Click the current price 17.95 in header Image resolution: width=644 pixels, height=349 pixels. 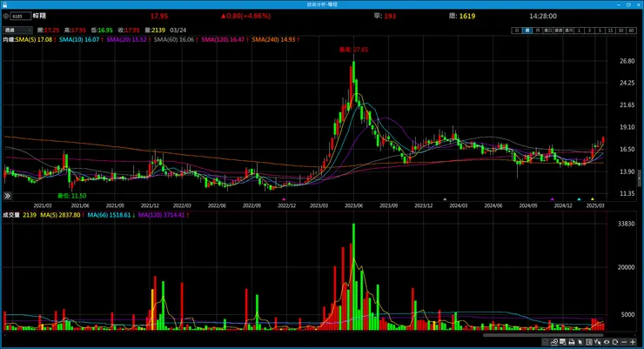pyautogui.click(x=159, y=16)
